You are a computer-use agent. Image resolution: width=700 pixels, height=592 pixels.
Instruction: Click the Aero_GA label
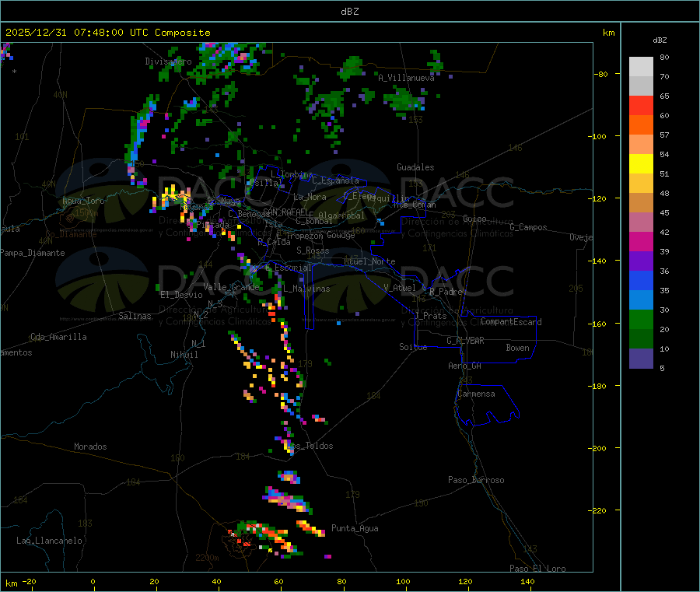point(464,366)
